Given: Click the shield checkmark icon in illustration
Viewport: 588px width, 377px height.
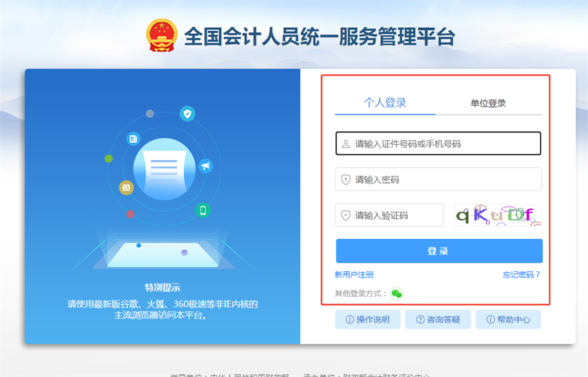Looking at the screenshot, I should tap(187, 114).
